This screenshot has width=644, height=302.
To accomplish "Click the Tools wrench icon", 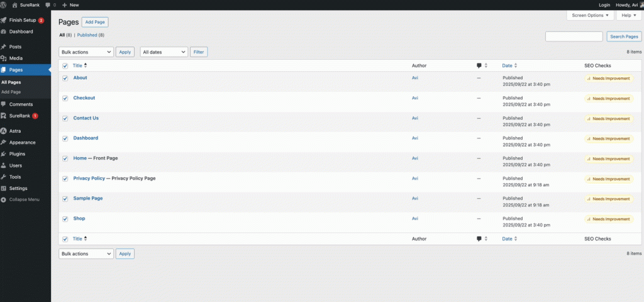I will coord(4,177).
